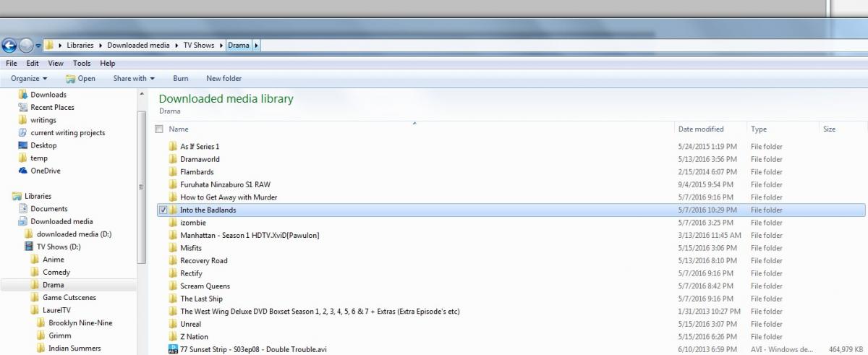This screenshot has width=868, height=355.
Task: Click the New folder button
Action: pyautogui.click(x=224, y=78)
